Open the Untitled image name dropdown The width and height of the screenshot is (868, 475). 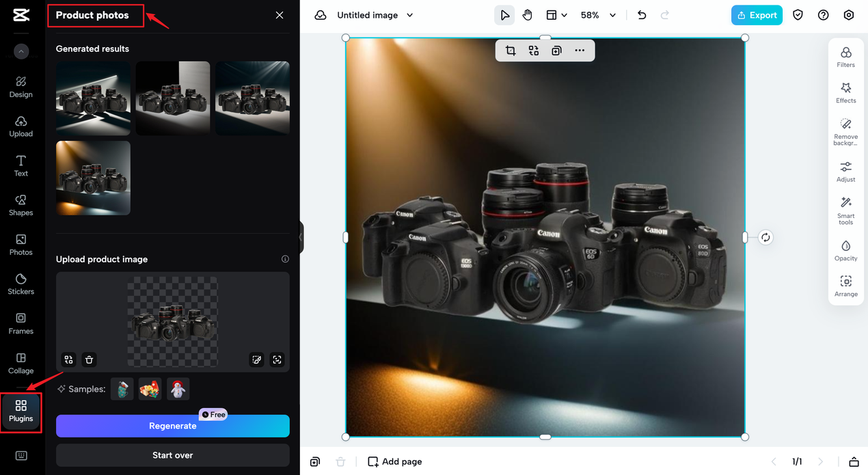click(375, 15)
